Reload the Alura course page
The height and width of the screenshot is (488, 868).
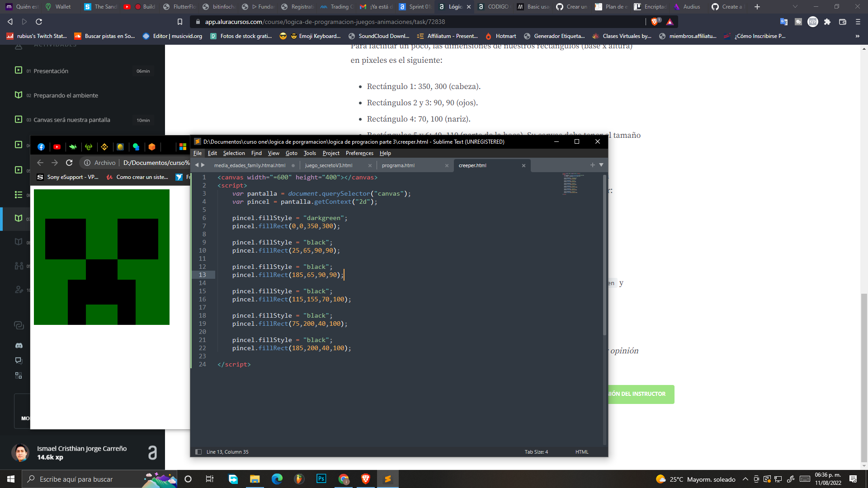[x=39, y=22]
